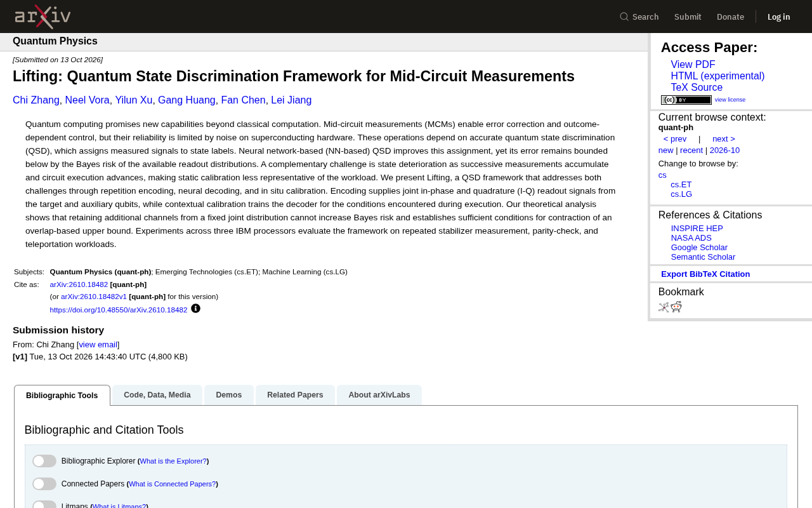The width and height of the screenshot is (812, 508).
Task: Click Export BibTeX Citation
Action: (705, 274)
